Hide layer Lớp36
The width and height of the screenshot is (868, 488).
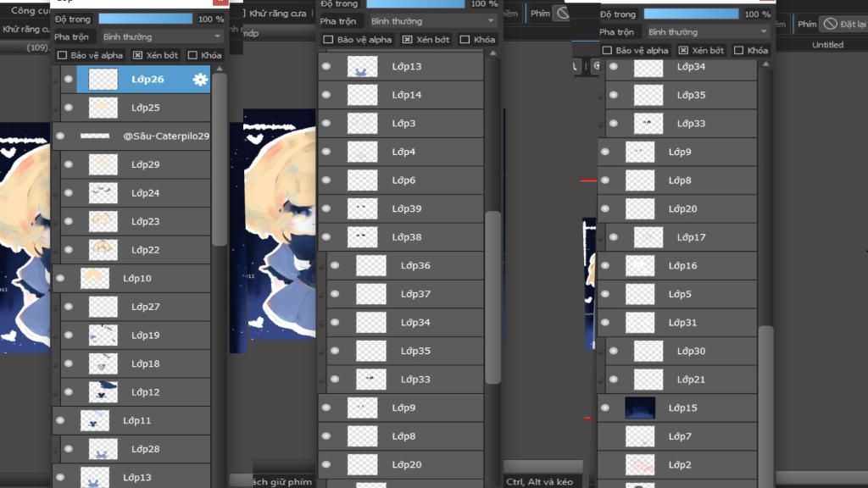(x=335, y=265)
